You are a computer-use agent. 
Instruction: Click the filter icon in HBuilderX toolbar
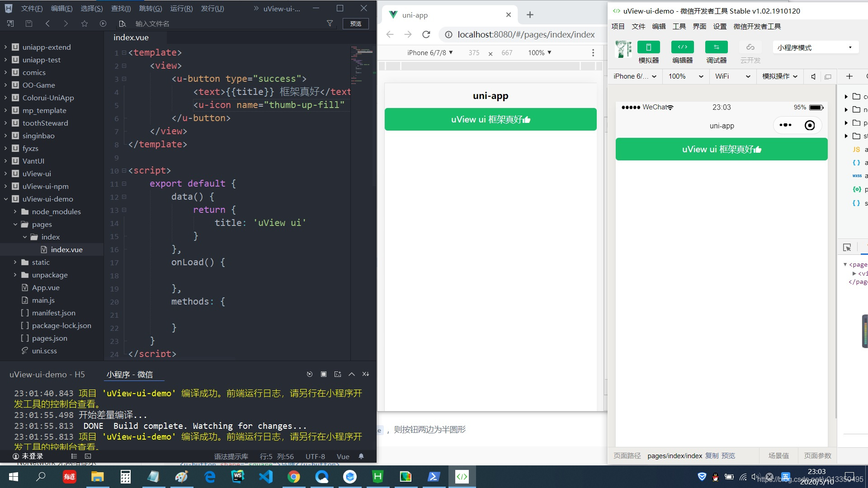[x=330, y=23]
